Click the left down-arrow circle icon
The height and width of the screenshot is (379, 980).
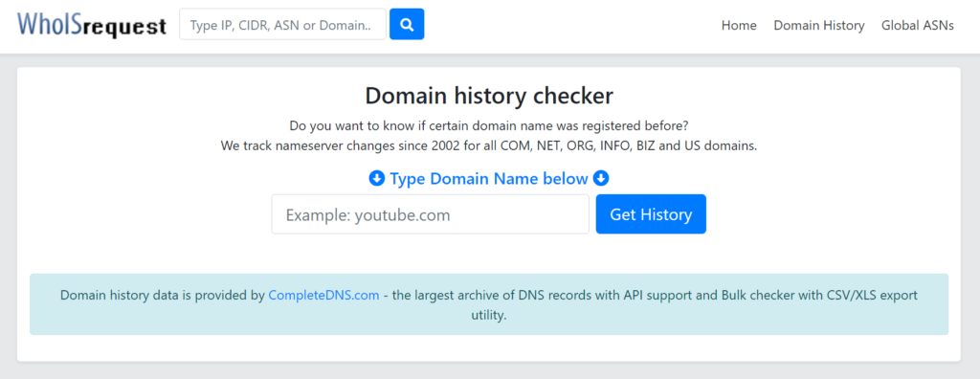[x=377, y=179]
